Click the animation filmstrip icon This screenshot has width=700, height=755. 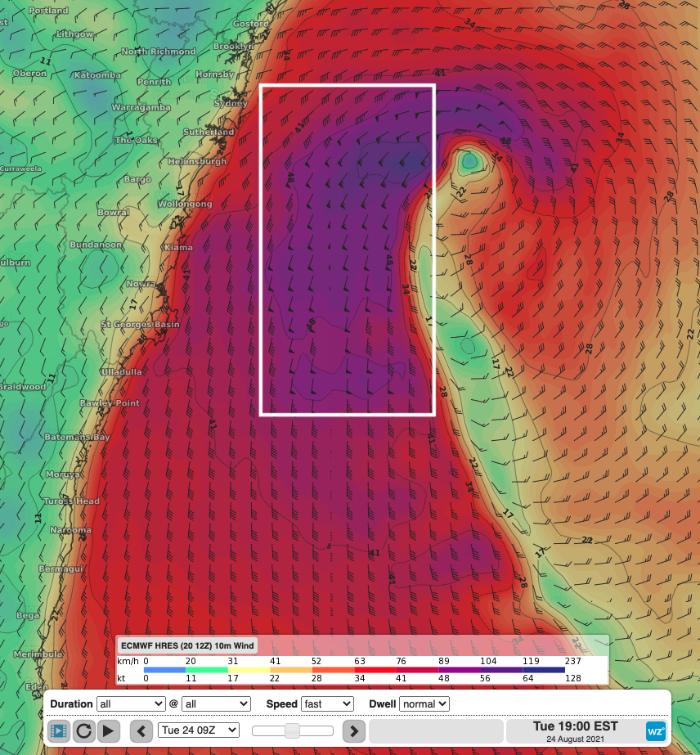coord(59,730)
